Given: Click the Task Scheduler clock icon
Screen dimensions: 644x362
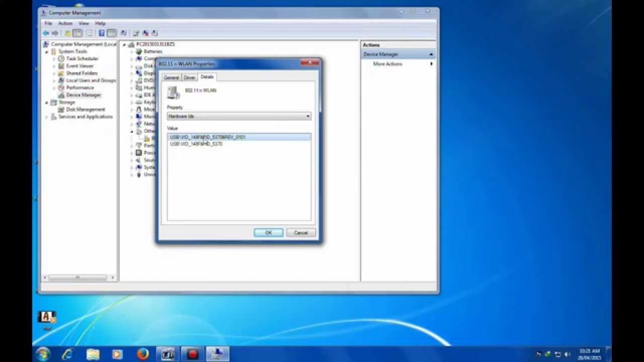Looking at the screenshot, I should (x=61, y=59).
